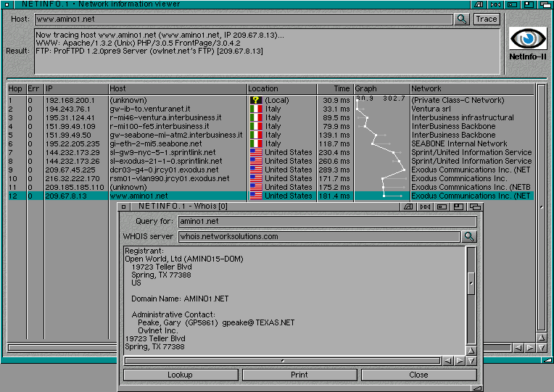This screenshot has height=392, width=554.
Task: Click the Italian flag for venturanet.it hop
Action: (x=255, y=109)
